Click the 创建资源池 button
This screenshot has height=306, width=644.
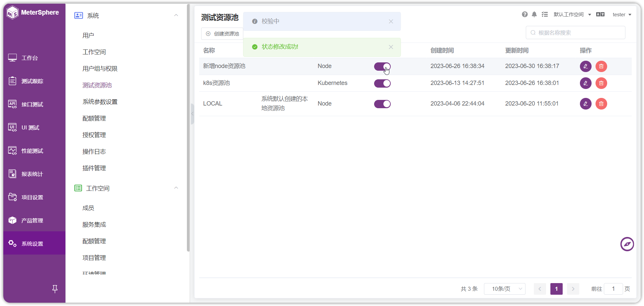(x=222, y=34)
